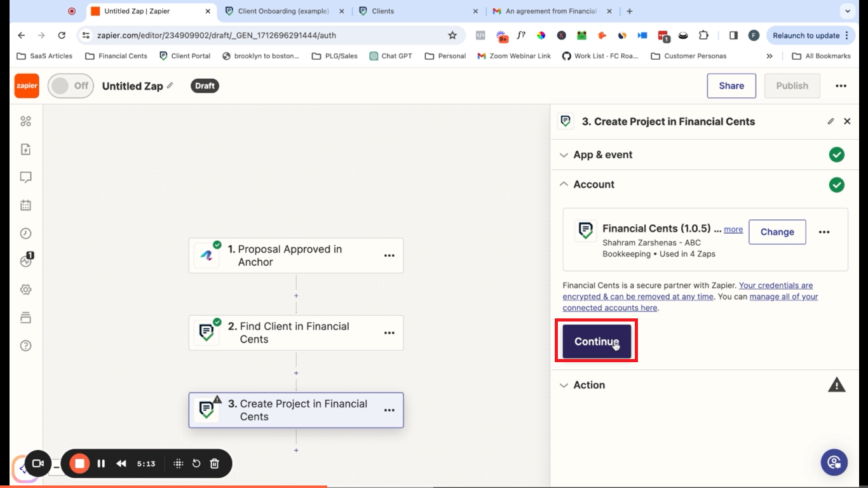
Task: Delete the recording with the trash icon
Action: (215, 463)
